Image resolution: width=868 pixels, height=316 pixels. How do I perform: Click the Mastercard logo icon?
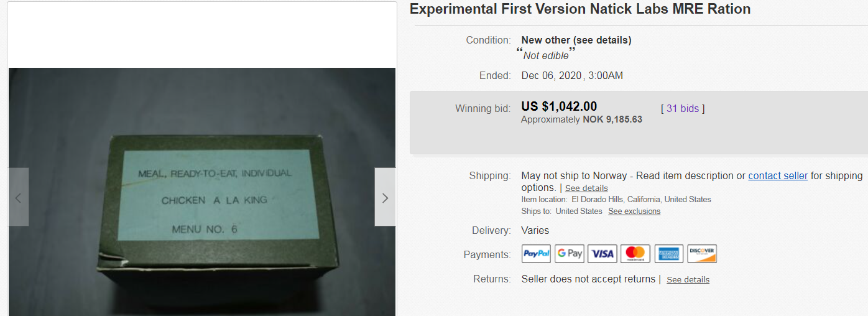(x=635, y=254)
